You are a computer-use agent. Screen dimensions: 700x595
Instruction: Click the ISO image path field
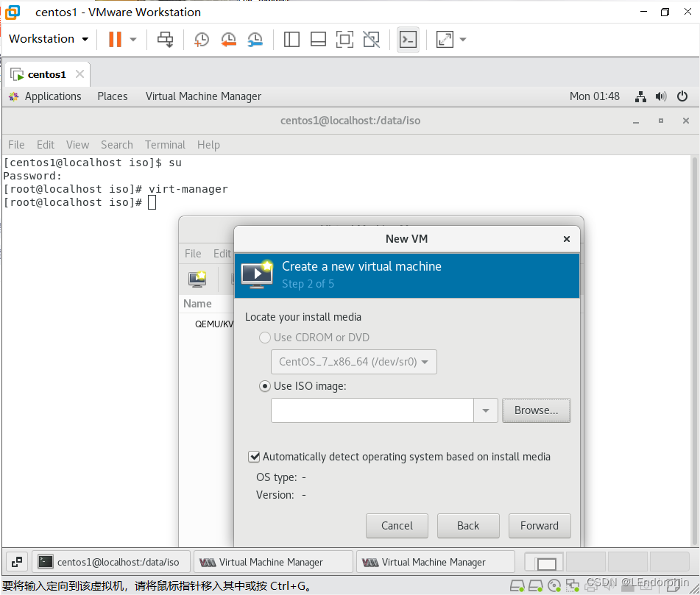coord(372,410)
